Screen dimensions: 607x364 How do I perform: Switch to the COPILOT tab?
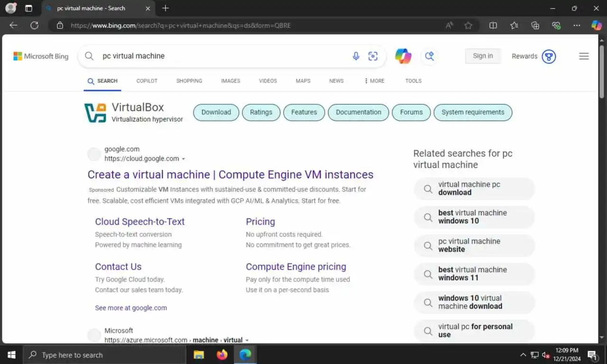click(147, 81)
